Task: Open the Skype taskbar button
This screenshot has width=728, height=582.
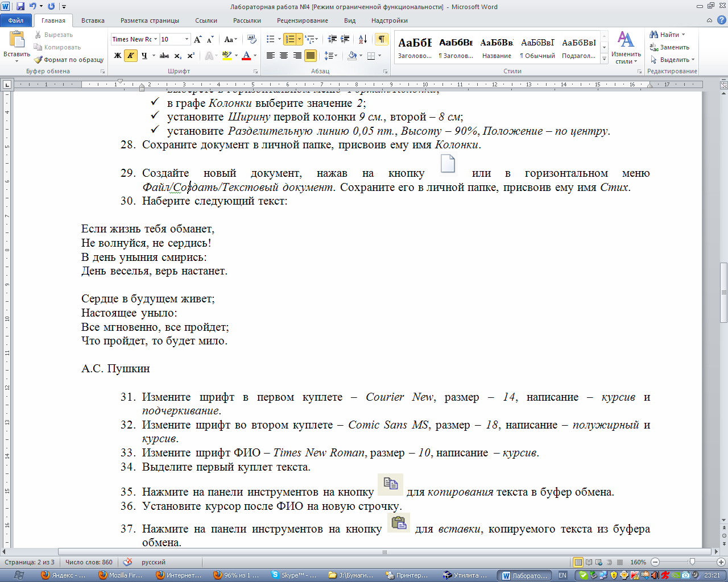Action: pos(294,575)
